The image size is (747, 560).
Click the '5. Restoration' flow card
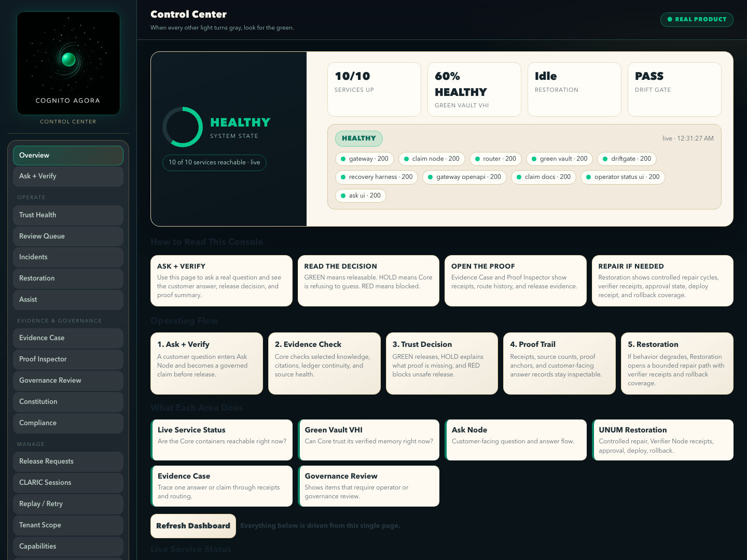[x=677, y=363]
